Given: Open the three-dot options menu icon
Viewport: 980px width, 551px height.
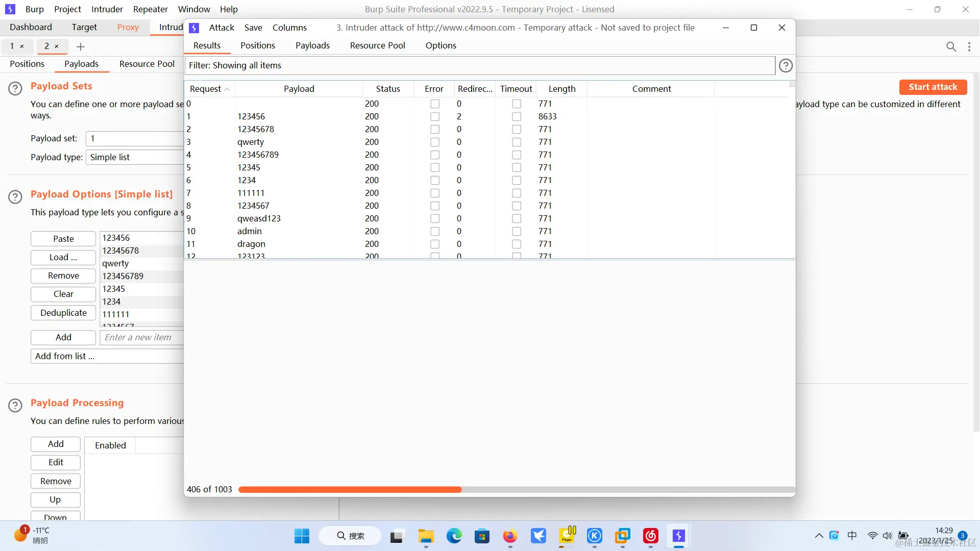Looking at the screenshot, I should click(969, 47).
